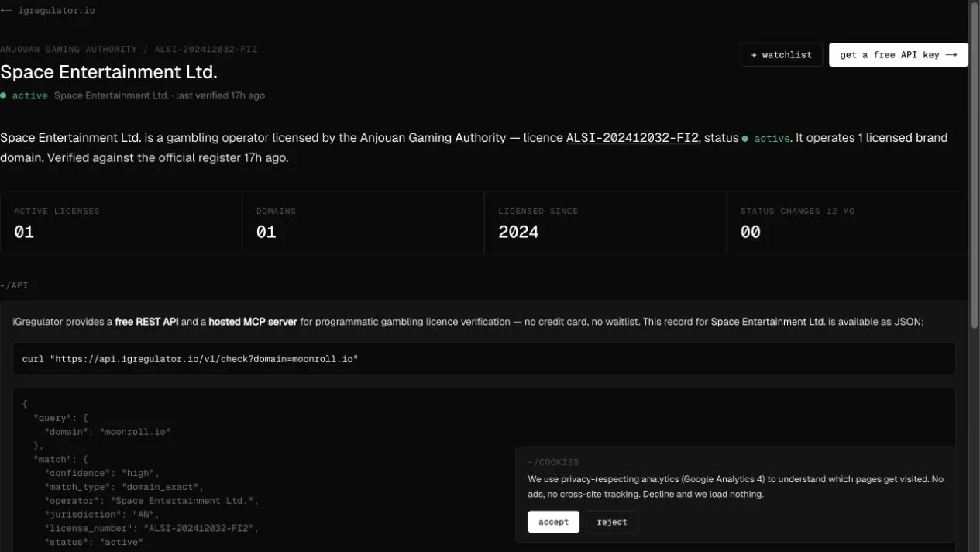
Task: Click 'hosted MCP server' bold text
Action: pos(253,321)
